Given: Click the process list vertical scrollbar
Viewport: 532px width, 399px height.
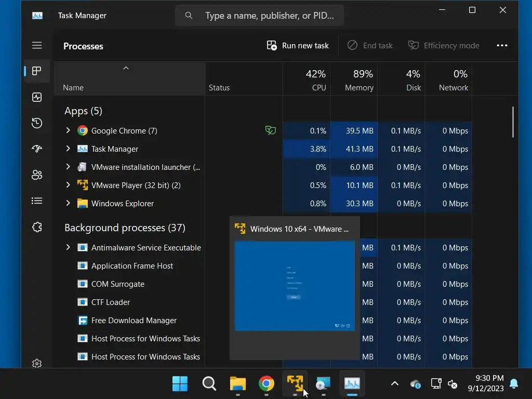Looking at the screenshot, I should click(513, 122).
